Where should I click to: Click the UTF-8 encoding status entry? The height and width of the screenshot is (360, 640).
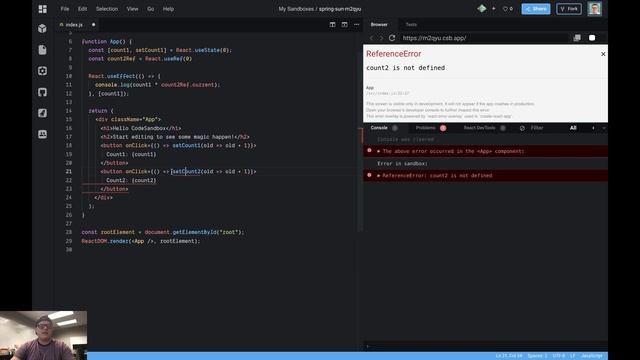[x=559, y=356]
